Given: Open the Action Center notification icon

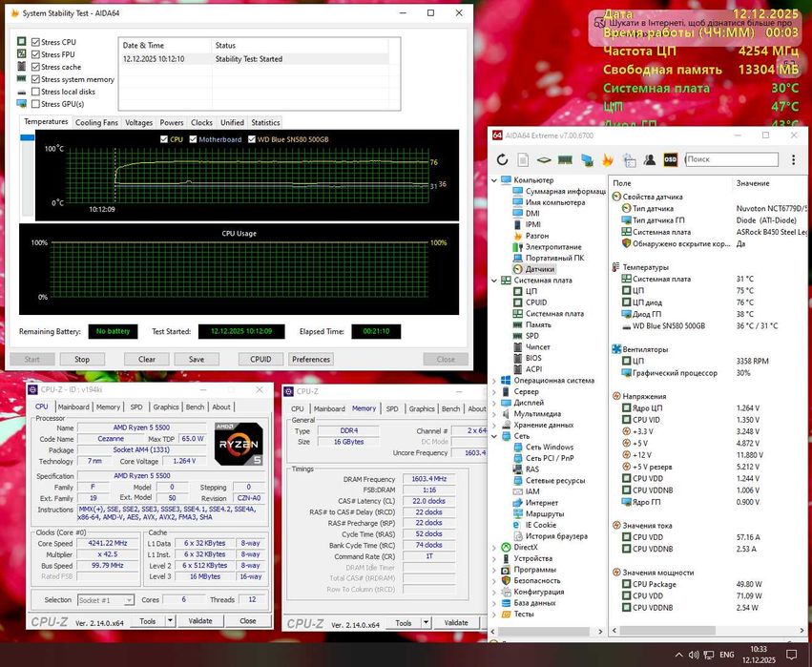Looking at the screenshot, I should (x=791, y=654).
